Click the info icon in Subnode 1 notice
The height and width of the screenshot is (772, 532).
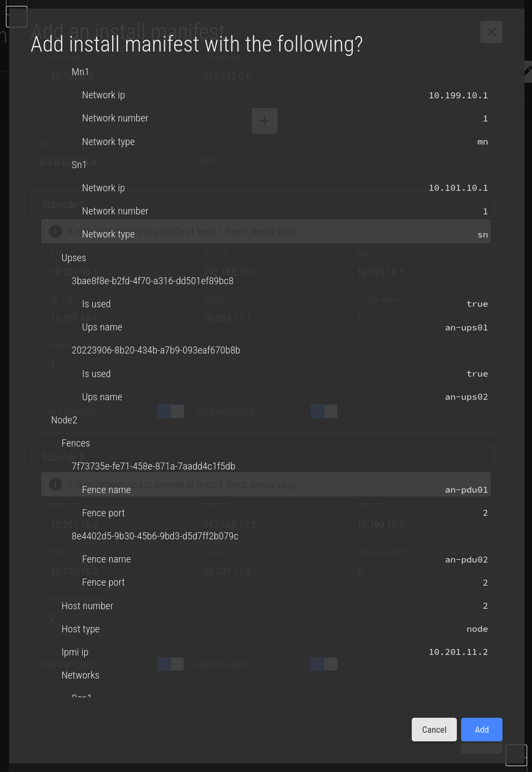[55, 231]
